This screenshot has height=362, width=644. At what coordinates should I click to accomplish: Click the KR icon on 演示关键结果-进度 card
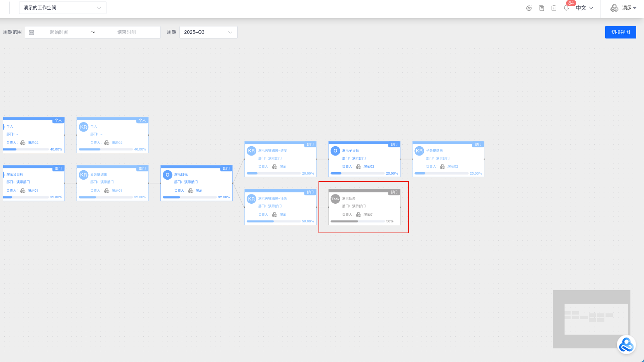pyautogui.click(x=251, y=151)
